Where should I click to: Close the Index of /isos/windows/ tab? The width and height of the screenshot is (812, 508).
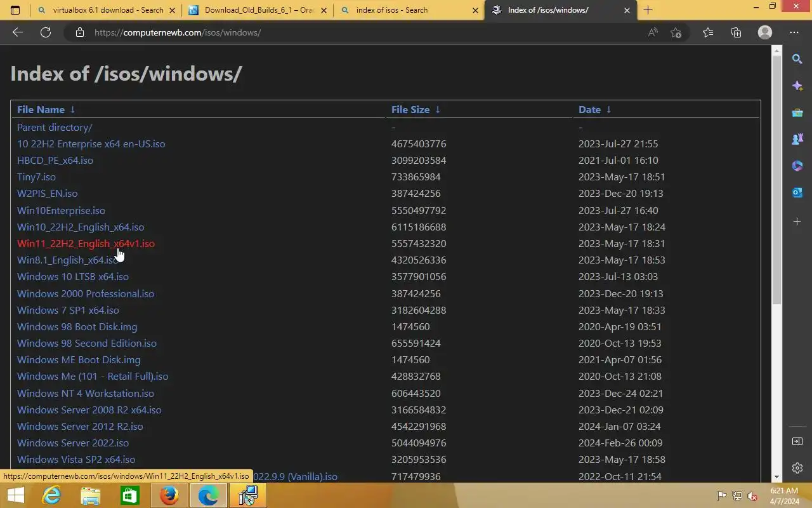click(627, 10)
